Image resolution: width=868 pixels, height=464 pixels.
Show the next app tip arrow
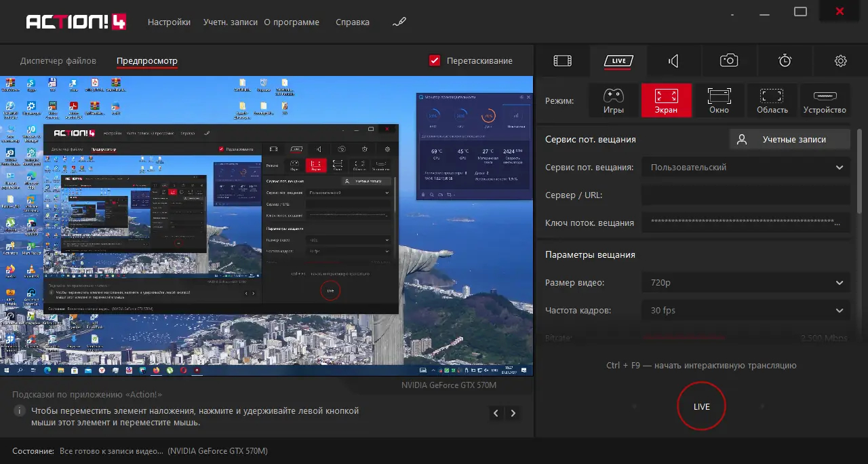pos(514,412)
